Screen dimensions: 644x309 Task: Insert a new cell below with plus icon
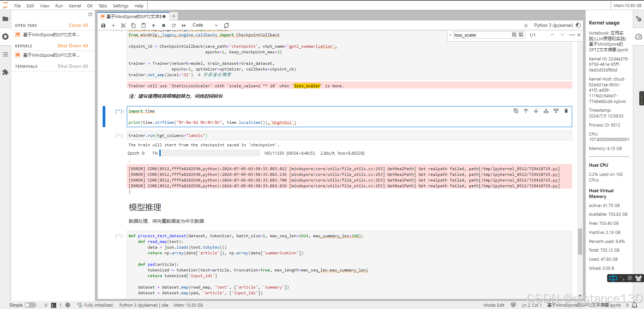[x=113, y=25]
